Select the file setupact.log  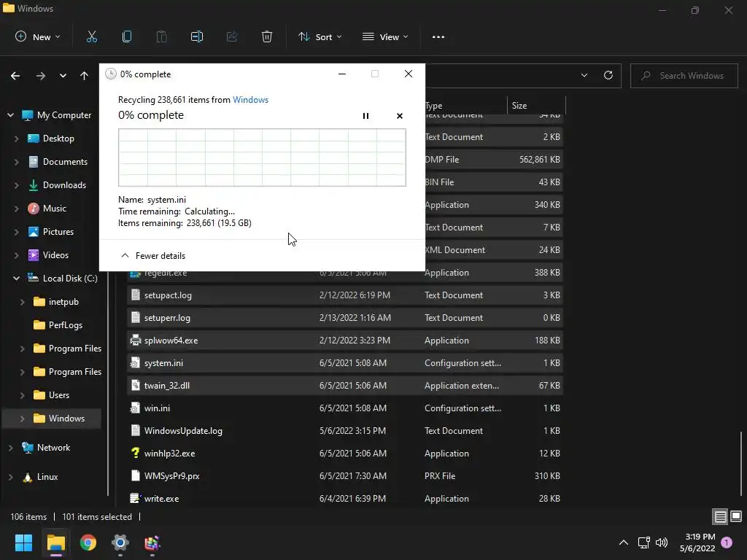345,295
